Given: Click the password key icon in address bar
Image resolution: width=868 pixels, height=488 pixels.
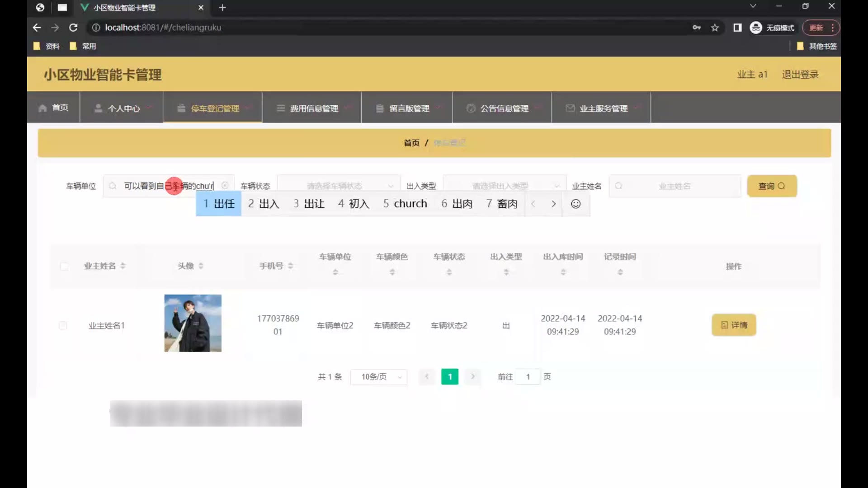Looking at the screenshot, I should [696, 28].
